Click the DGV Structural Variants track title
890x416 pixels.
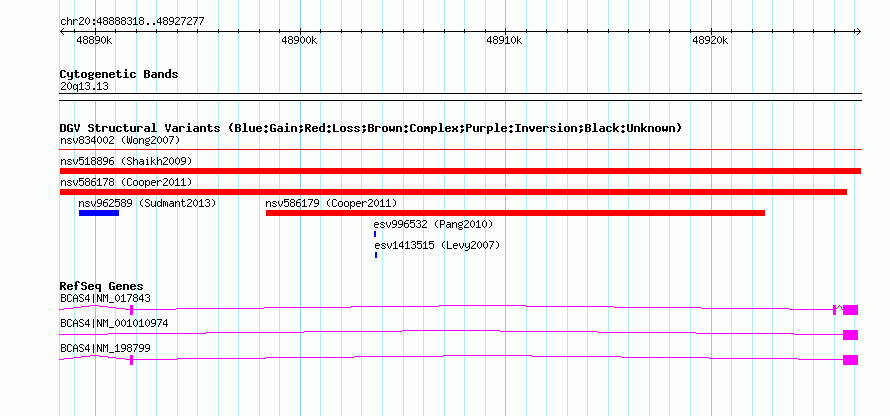pos(371,128)
